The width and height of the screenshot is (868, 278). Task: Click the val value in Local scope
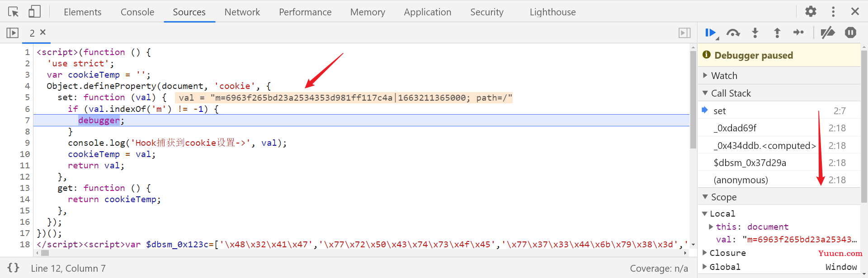[800, 240]
